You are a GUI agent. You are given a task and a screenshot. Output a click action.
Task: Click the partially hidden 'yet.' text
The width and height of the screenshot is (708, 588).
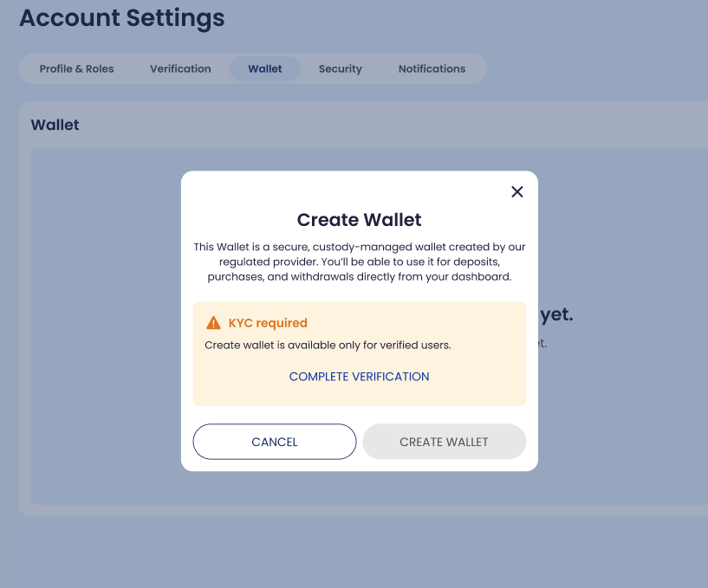tap(556, 314)
